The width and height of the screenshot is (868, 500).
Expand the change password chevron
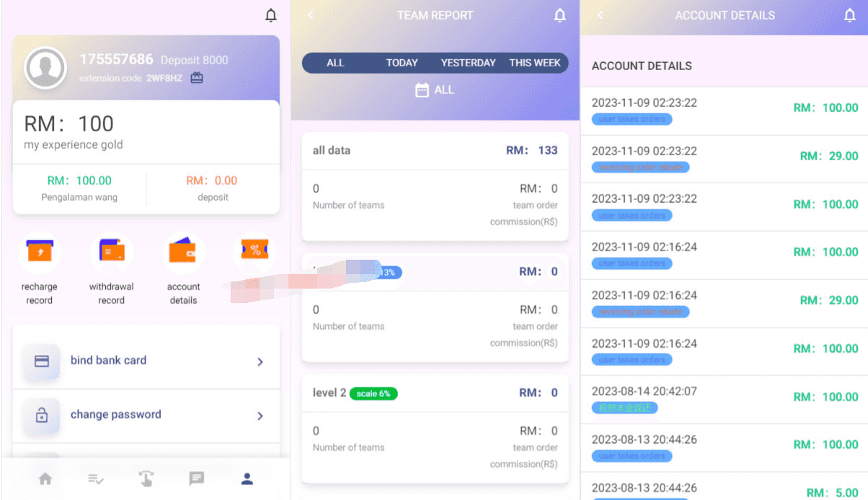coord(260,416)
